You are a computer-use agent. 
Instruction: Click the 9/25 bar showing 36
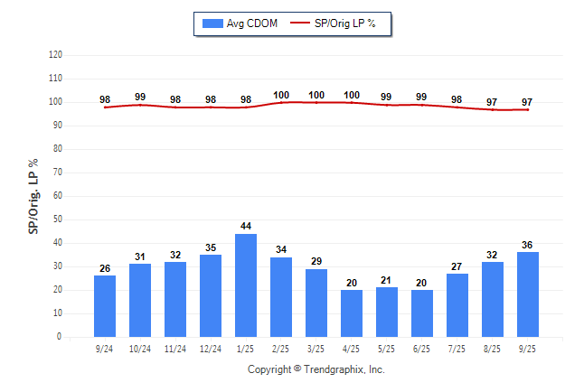pyautogui.click(x=528, y=294)
